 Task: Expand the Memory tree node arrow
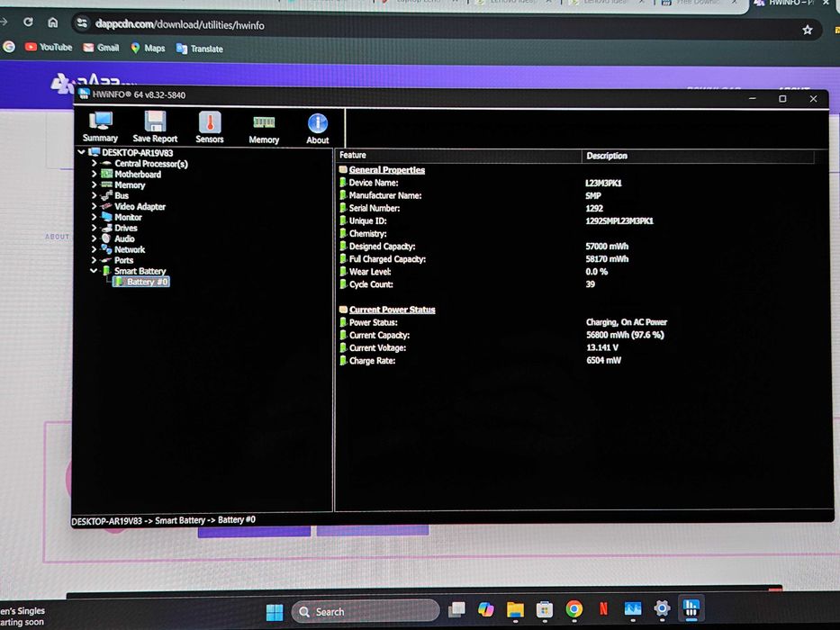95,184
